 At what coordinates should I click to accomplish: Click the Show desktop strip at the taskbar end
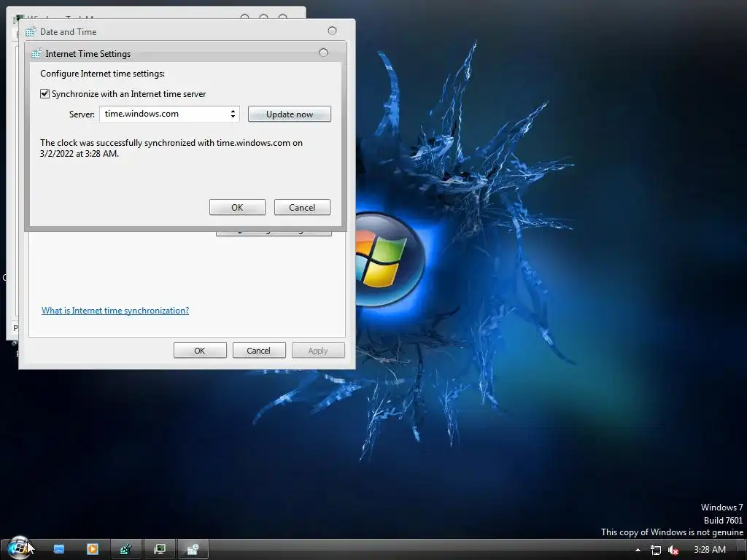742,550
